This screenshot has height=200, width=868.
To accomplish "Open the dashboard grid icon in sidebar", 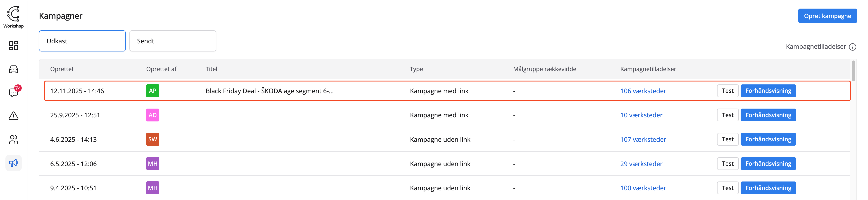I will coord(14,46).
